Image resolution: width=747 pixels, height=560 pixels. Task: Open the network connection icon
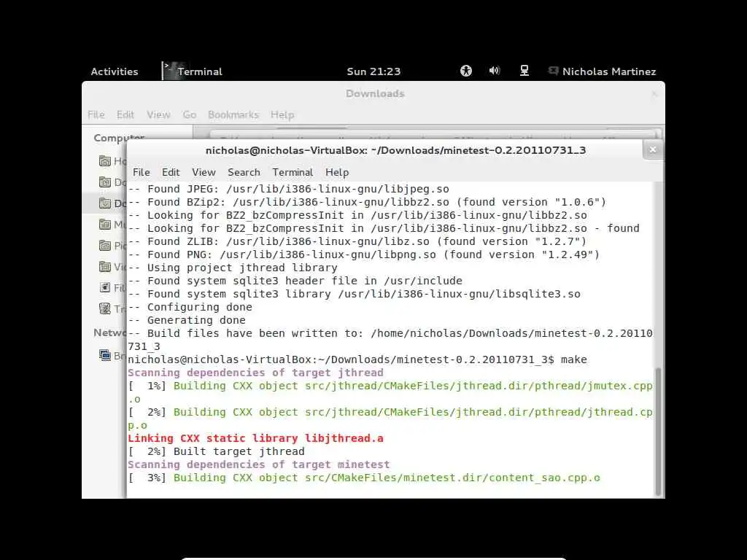pos(524,71)
